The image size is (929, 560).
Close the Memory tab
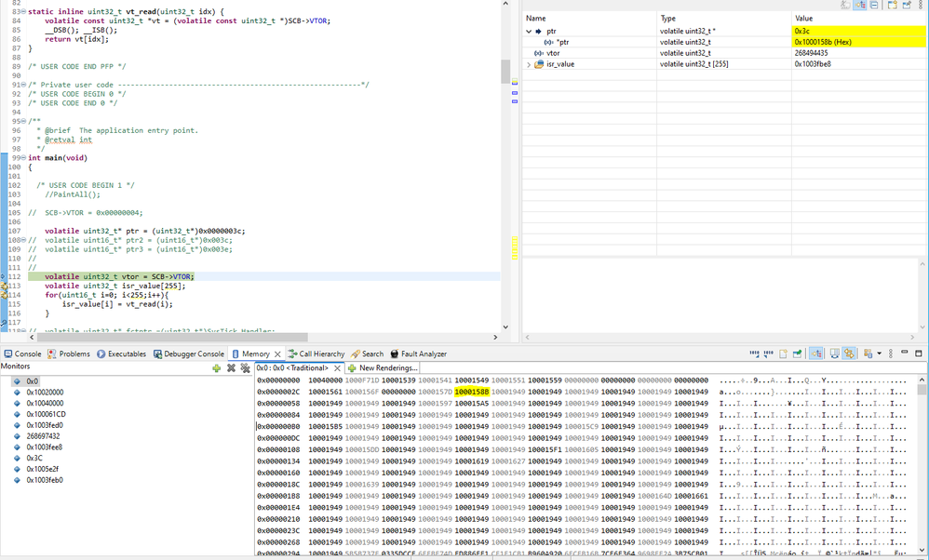[x=277, y=354]
